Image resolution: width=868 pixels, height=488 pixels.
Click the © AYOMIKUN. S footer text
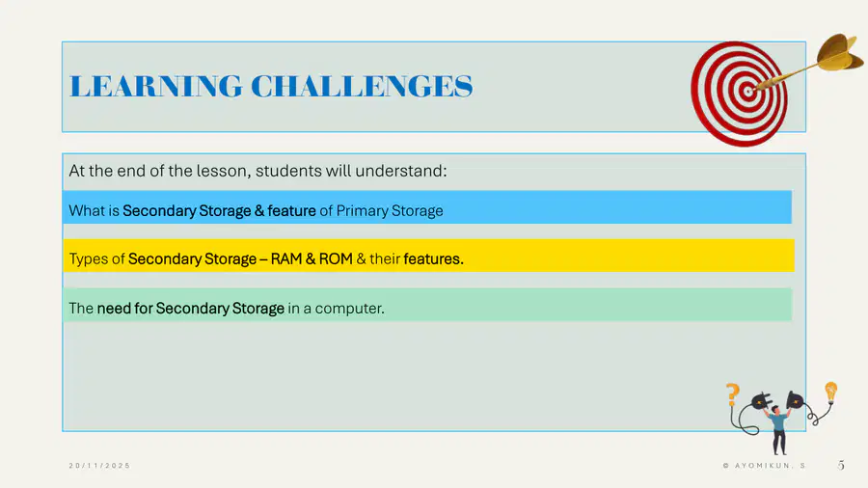click(764, 466)
